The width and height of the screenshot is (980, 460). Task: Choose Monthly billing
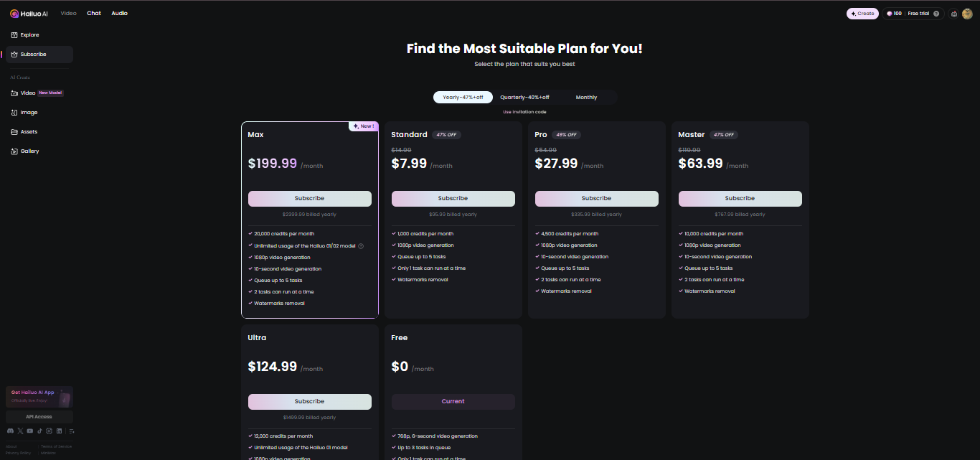(586, 97)
